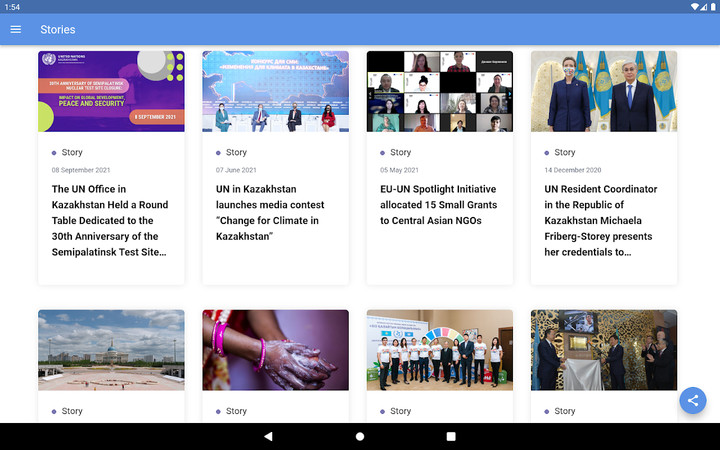The height and width of the screenshot is (450, 720).
Task: Read the UN Office Round Table story
Action: (x=110, y=220)
